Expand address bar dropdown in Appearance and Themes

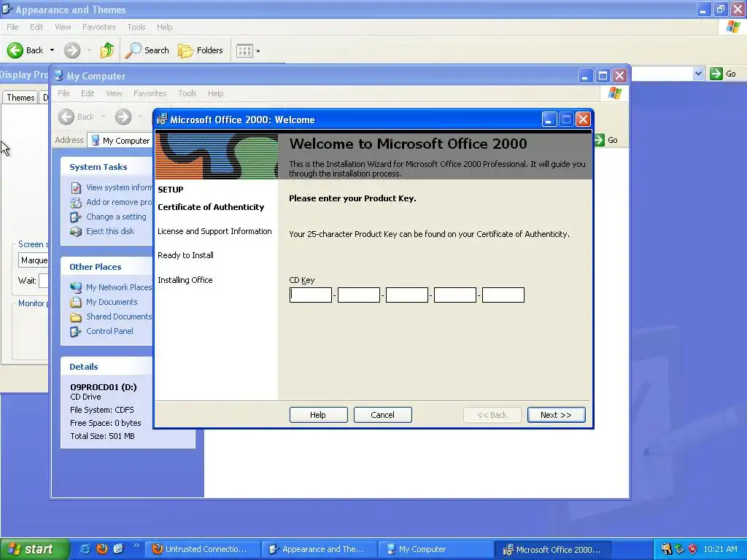[x=698, y=74]
